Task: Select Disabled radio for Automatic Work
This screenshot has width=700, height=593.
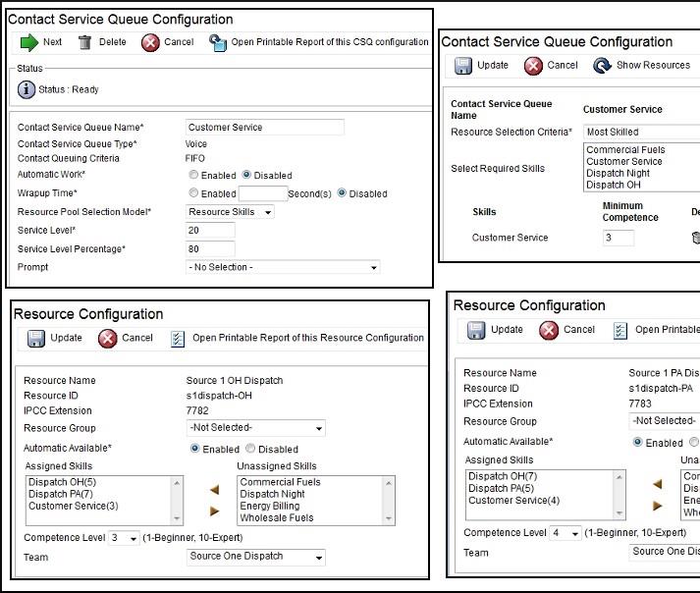Action: (246, 175)
